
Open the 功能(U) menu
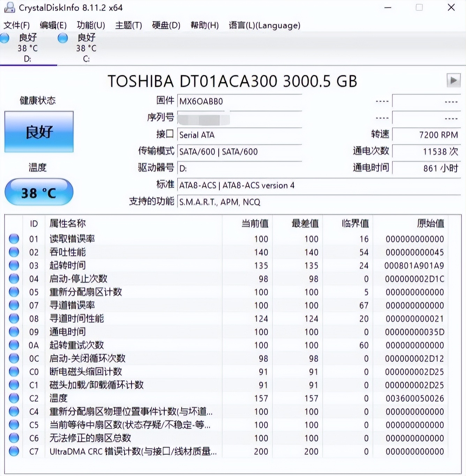(x=91, y=25)
